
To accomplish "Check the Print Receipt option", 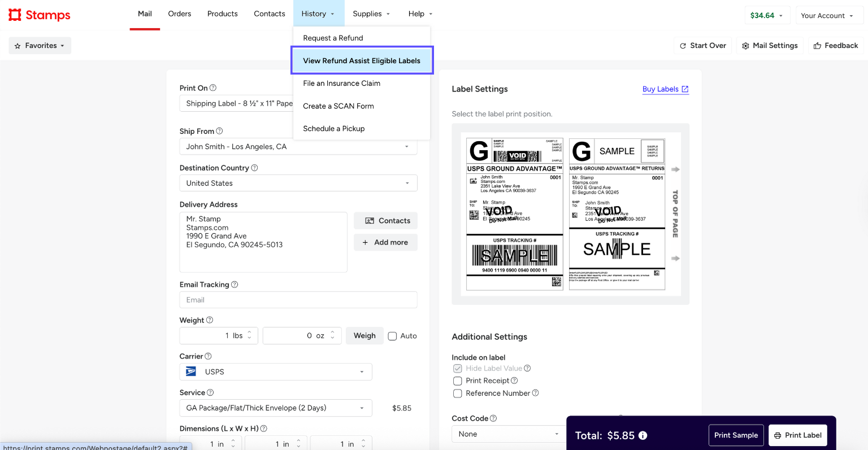I will 458,381.
